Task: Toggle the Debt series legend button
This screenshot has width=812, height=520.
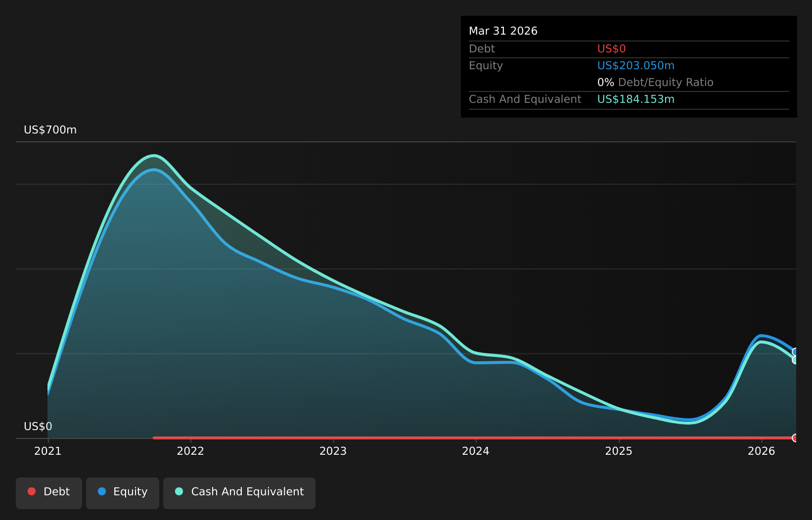Action: (x=49, y=493)
